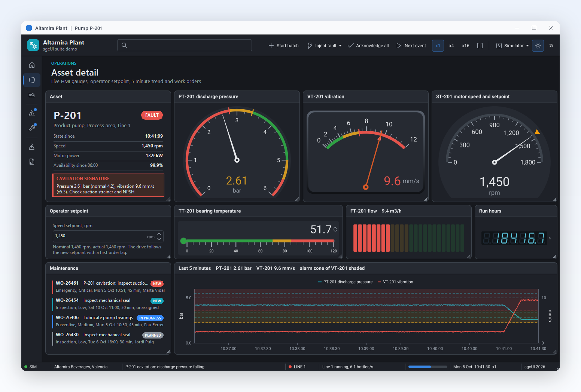
Task: Click the FAULT status badge
Action: 152,115
